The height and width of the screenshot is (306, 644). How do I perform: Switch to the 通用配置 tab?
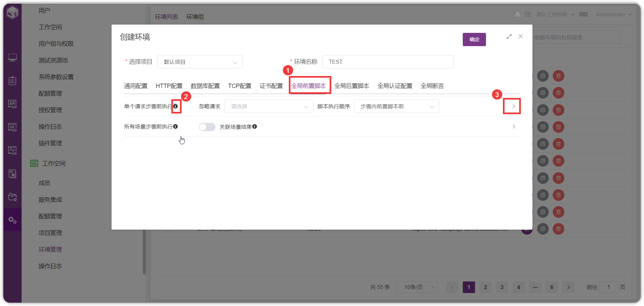tap(136, 86)
